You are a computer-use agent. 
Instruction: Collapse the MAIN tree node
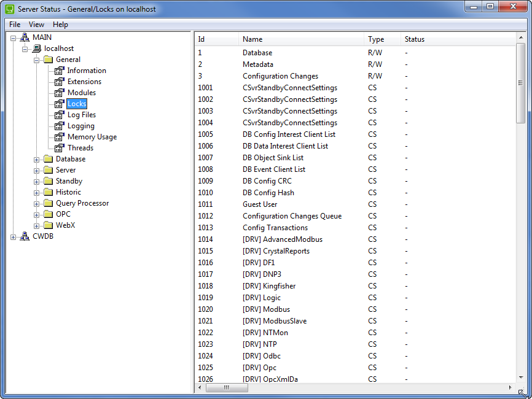pyautogui.click(x=14, y=38)
